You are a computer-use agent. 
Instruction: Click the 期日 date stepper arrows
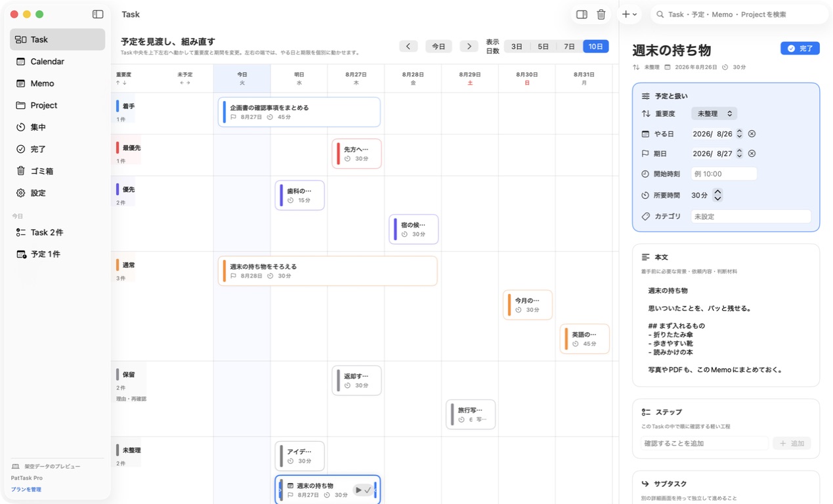[739, 154]
